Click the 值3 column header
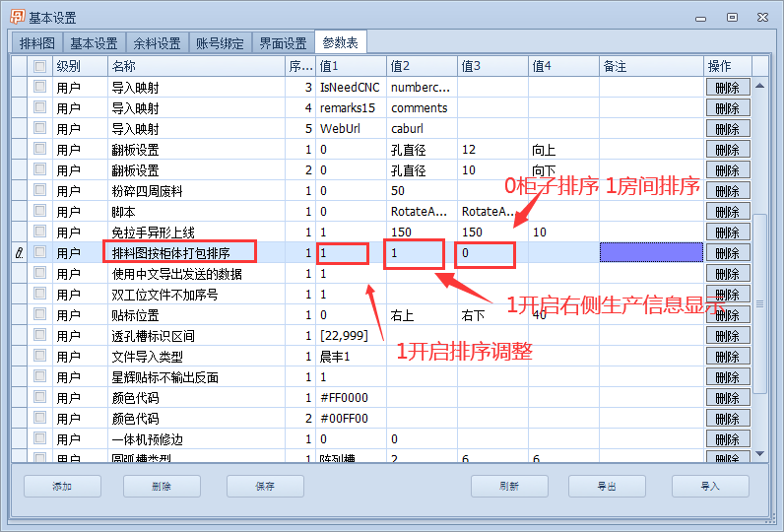784x532 pixels. [493, 66]
